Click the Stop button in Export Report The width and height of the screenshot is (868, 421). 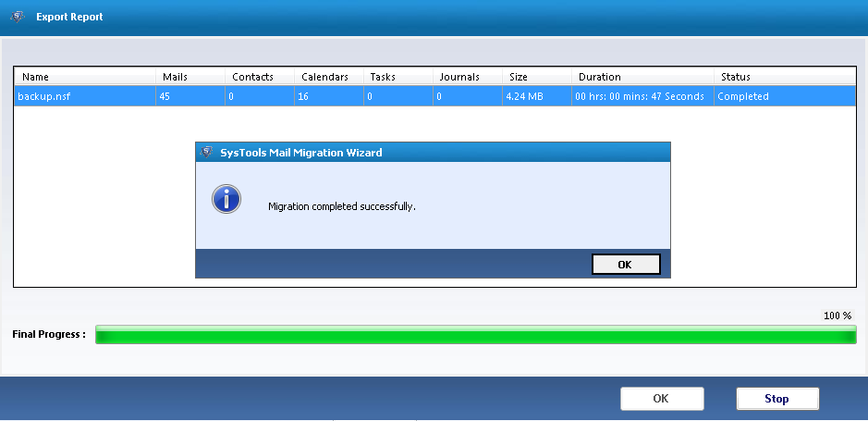(x=777, y=398)
